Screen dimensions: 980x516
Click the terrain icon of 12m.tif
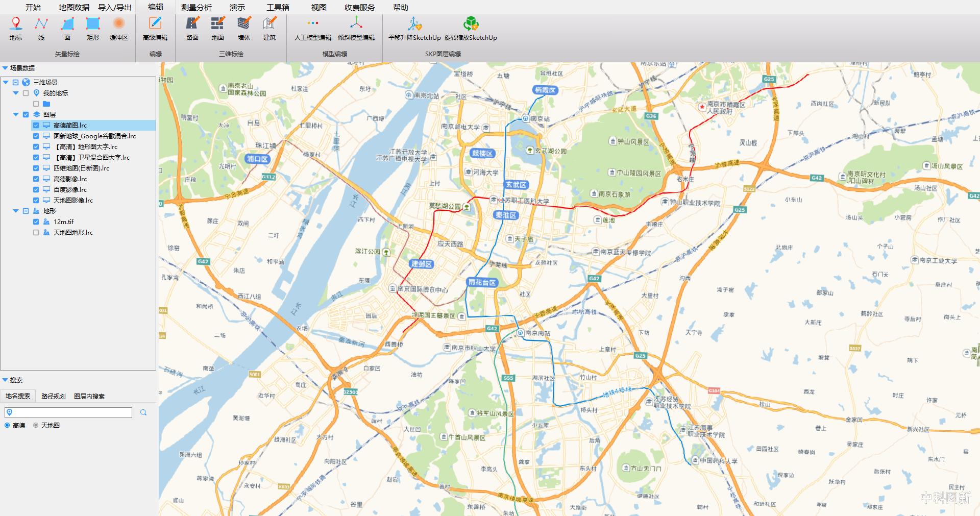click(x=46, y=222)
